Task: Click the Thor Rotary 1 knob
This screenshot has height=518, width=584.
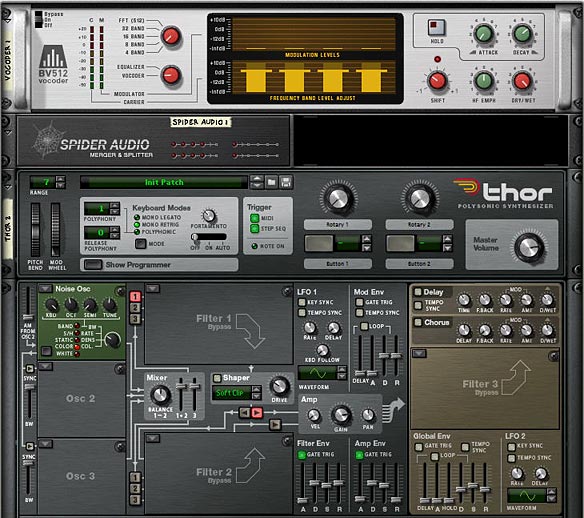Action: (338, 198)
